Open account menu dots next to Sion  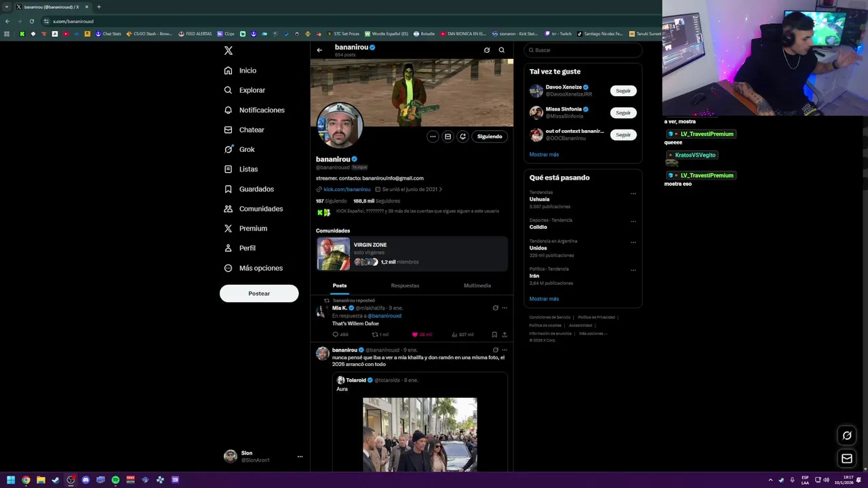(300, 457)
